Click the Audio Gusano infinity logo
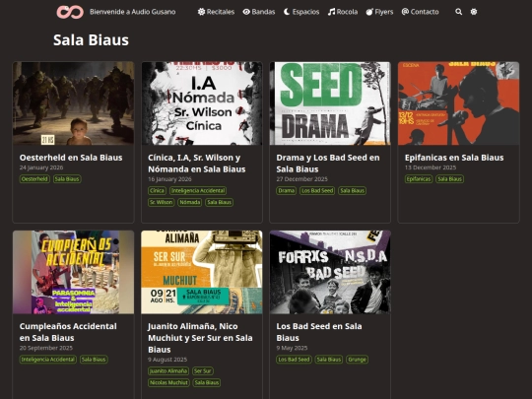The width and height of the screenshot is (532, 399). (x=70, y=12)
